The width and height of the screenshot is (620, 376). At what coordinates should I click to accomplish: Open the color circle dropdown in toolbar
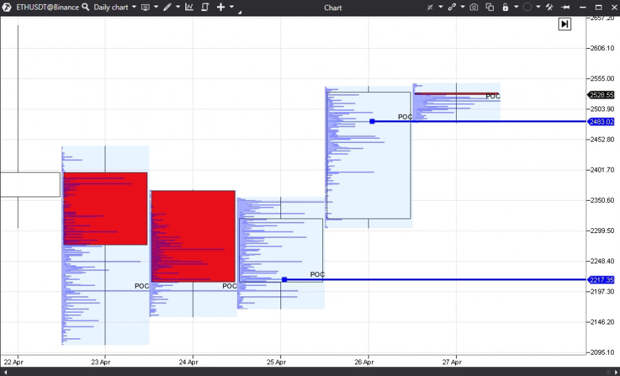coord(527,7)
